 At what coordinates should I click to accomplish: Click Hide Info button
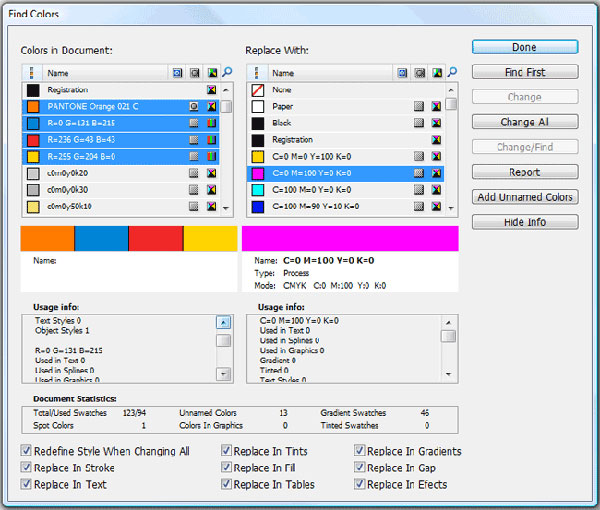point(525,222)
